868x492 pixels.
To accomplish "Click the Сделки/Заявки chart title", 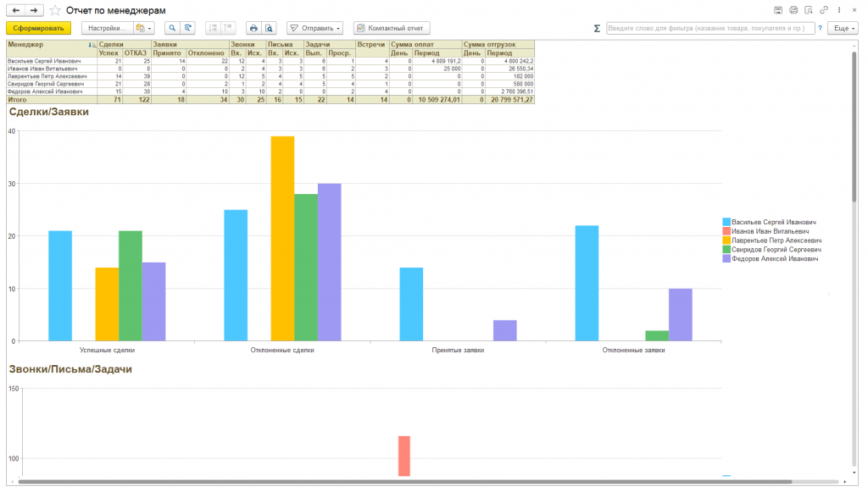I will tap(48, 112).
